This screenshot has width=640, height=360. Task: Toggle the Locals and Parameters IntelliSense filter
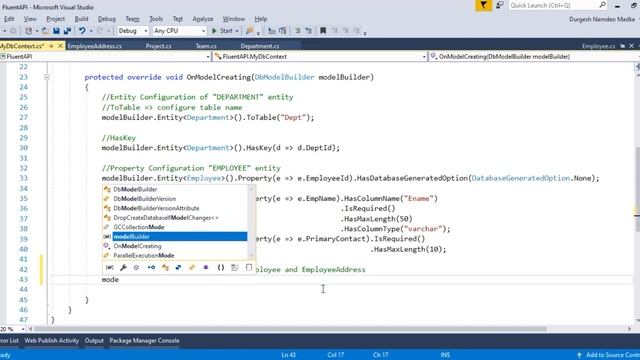coord(109,267)
